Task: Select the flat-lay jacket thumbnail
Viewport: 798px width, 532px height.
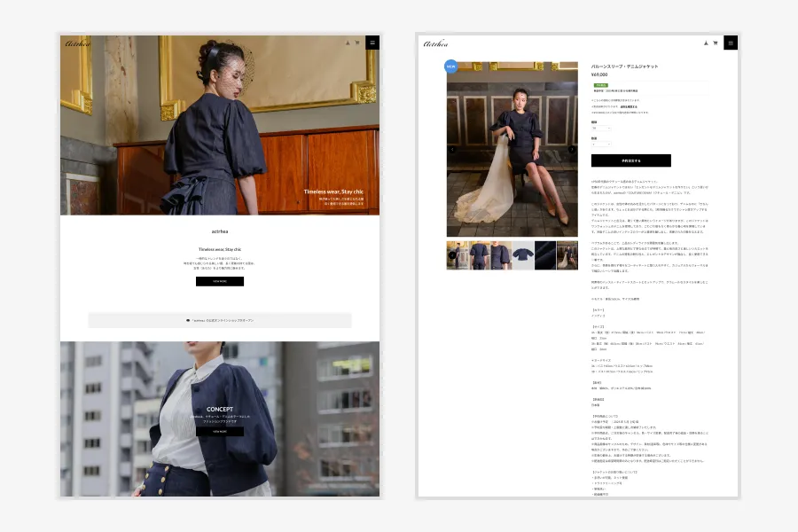Action: pos(523,255)
